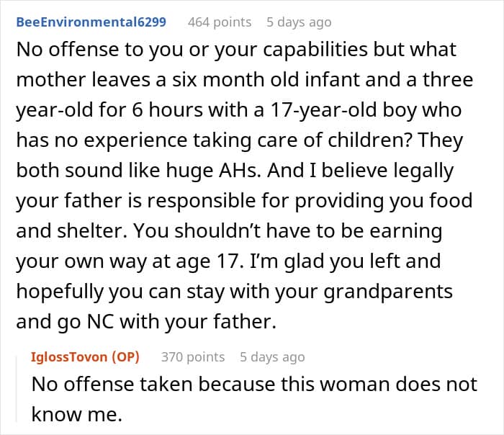Collapse the reply via its left thread line
The width and height of the screenshot is (504, 435).
(x=21, y=389)
